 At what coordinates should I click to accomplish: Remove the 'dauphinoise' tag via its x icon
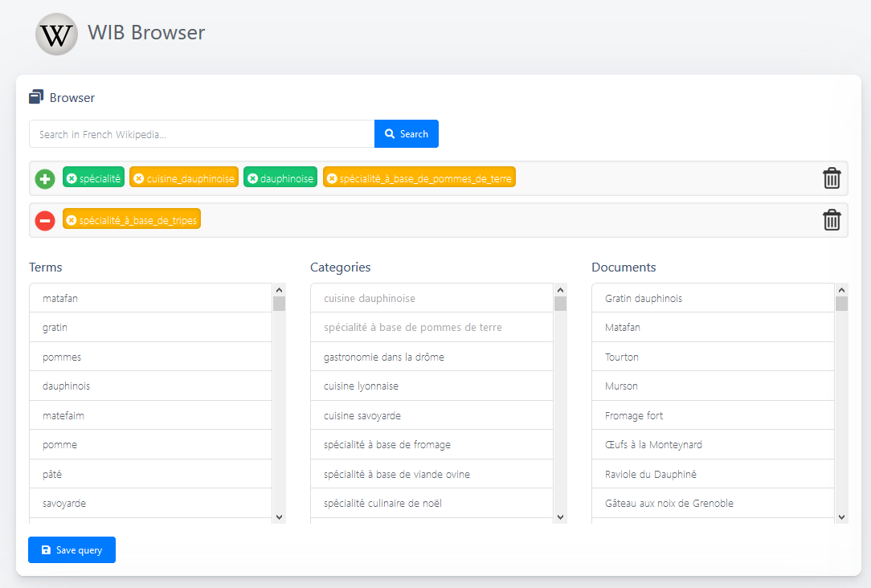click(252, 178)
